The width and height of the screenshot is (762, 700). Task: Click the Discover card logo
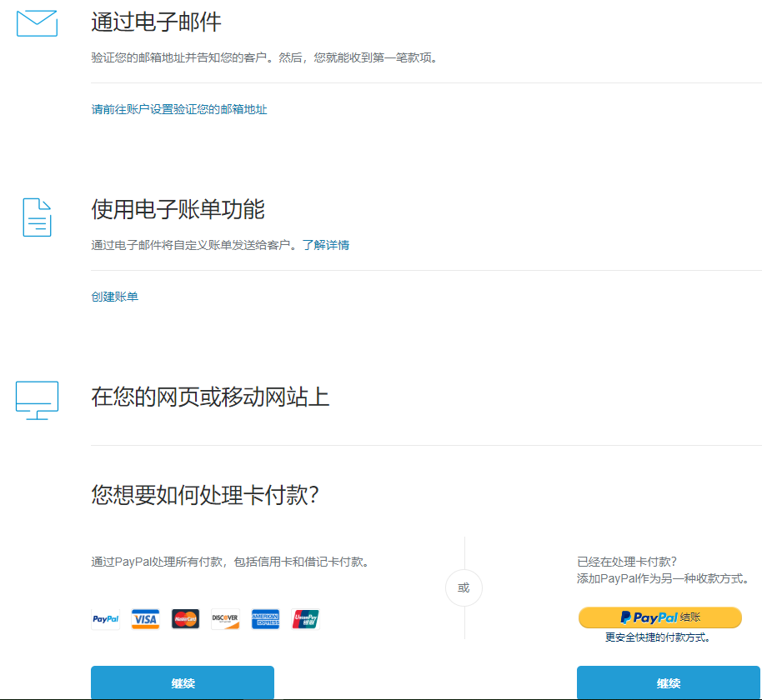(x=225, y=619)
